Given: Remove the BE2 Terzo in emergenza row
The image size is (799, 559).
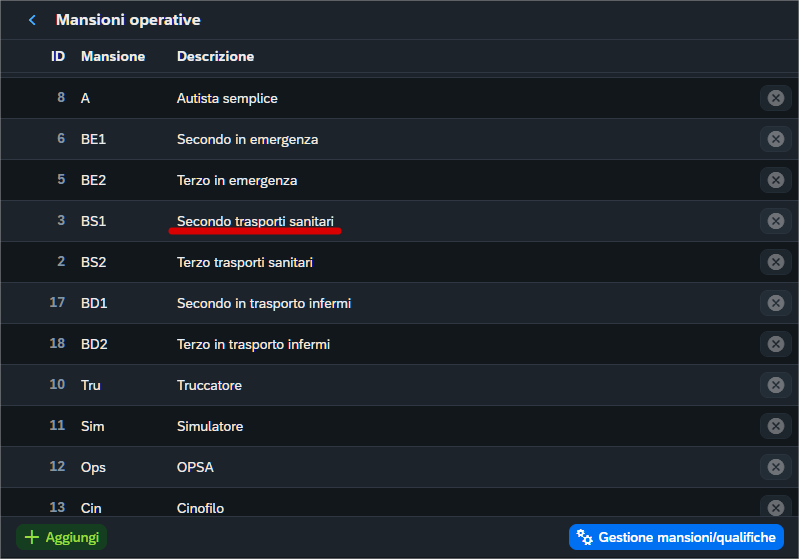Looking at the screenshot, I should [775, 180].
